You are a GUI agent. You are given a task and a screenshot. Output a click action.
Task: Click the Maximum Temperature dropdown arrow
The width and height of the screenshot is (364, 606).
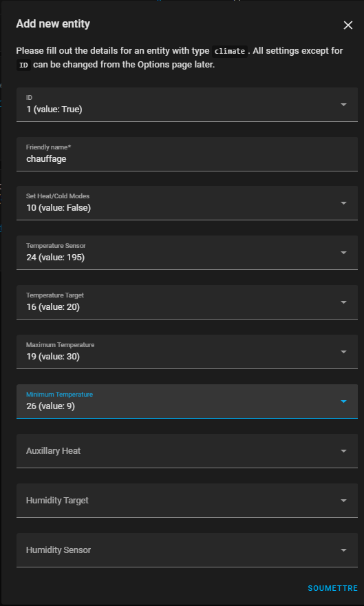tap(343, 352)
